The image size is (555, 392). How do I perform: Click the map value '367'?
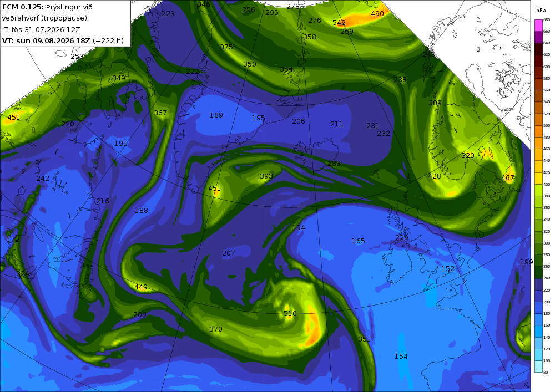point(160,113)
